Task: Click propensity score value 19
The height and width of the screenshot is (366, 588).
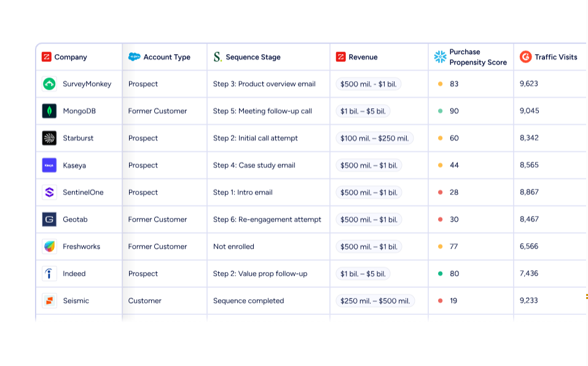Action: coord(453,301)
